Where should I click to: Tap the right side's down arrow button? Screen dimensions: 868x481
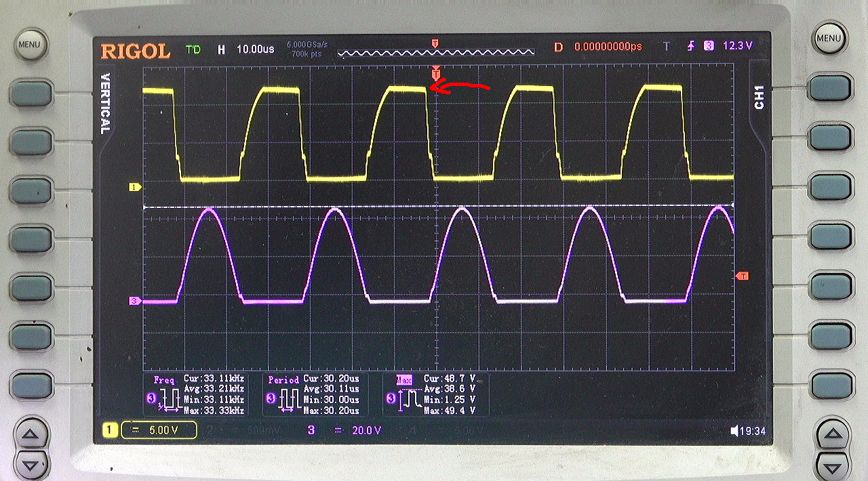831,465
